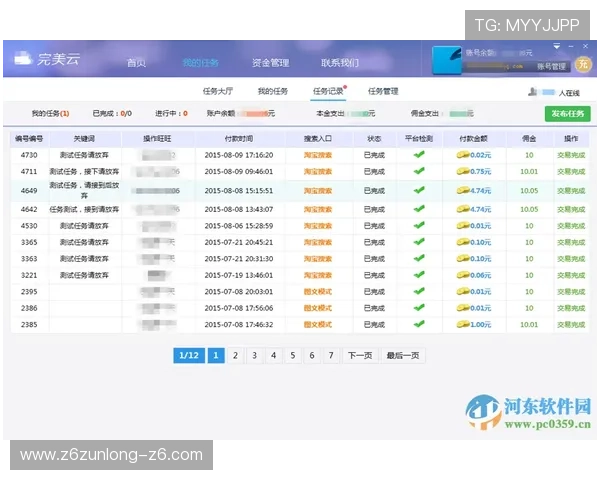Click the current page 1 button
The width and height of the screenshot is (600, 480).
[x=216, y=356]
